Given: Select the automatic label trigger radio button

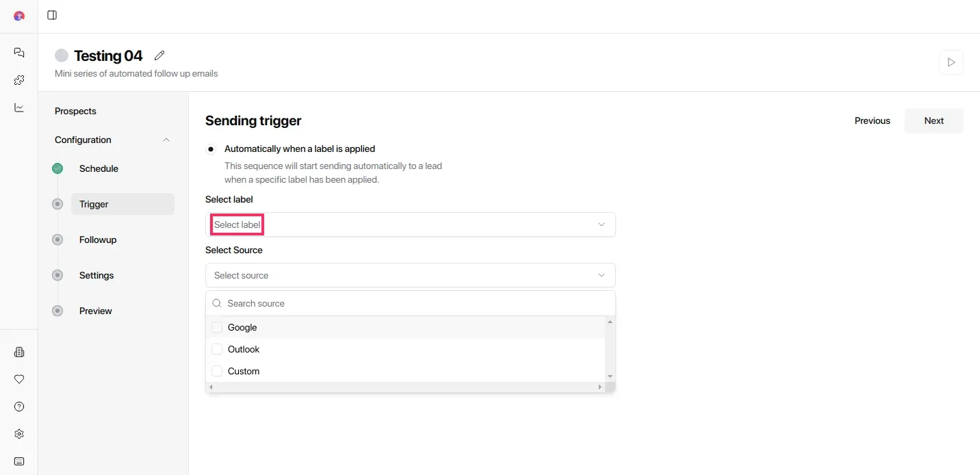Looking at the screenshot, I should tap(211, 149).
